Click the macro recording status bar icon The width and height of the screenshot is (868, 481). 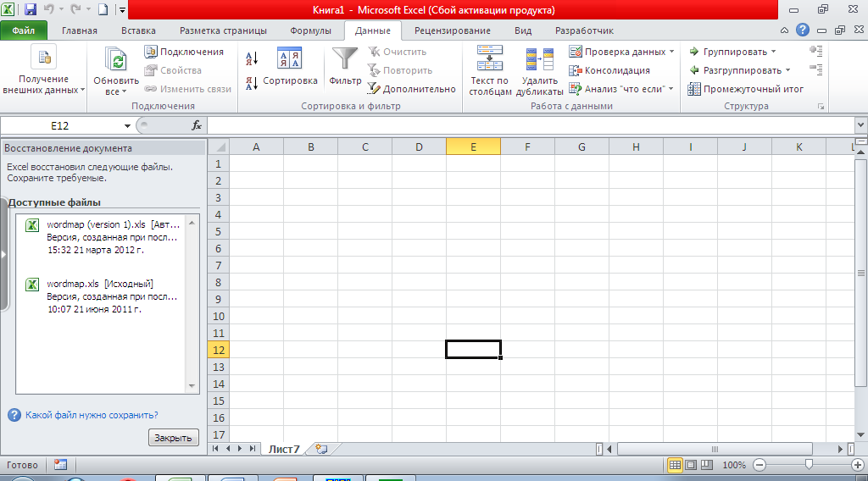tap(60, 466)
